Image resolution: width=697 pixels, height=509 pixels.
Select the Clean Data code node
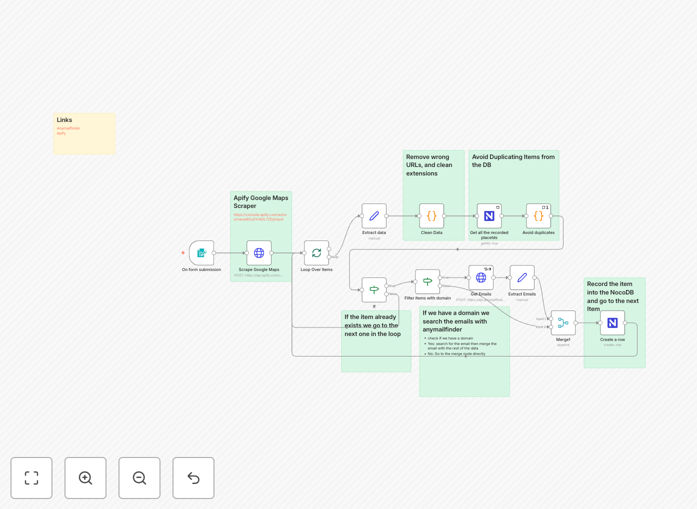point(432,216)
